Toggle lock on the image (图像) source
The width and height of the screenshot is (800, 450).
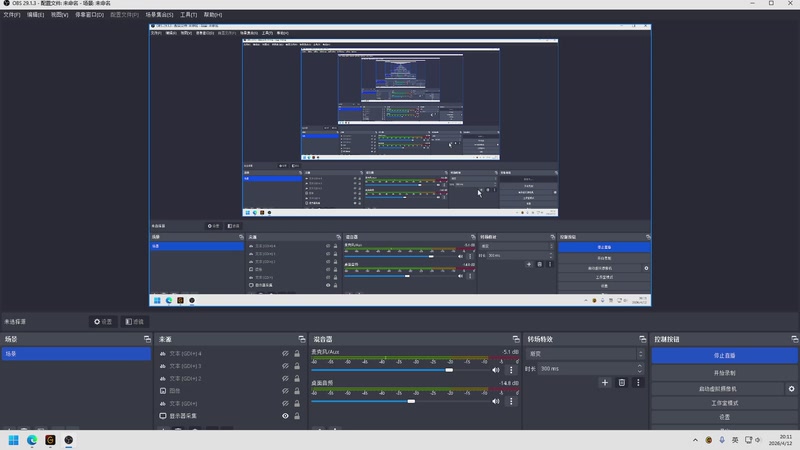click(297, 391)
